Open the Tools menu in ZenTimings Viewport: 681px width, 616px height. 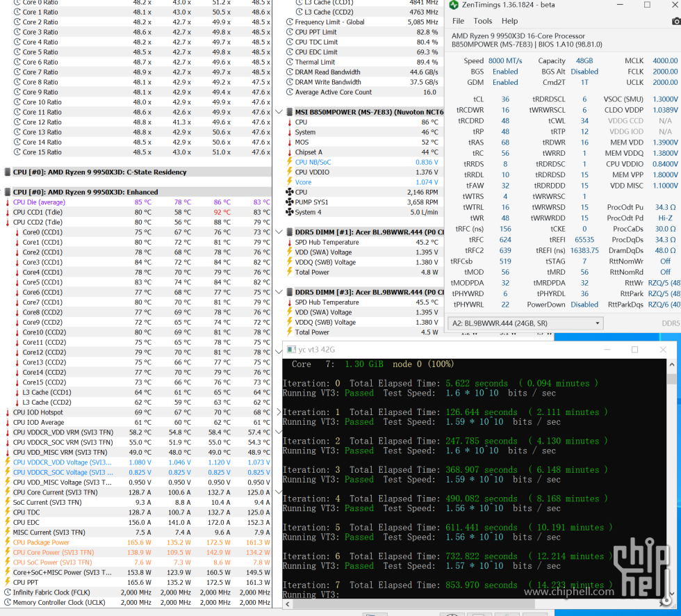[482, 21]
